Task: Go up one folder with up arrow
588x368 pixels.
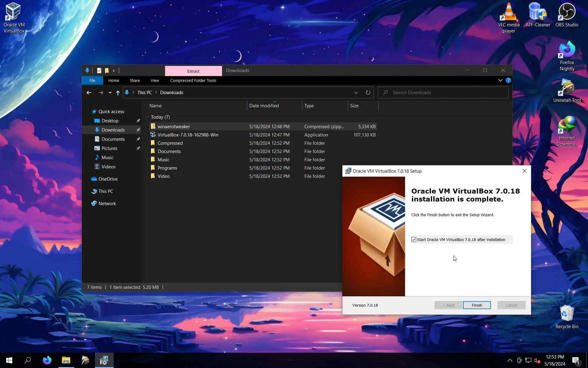Action: 118,93
